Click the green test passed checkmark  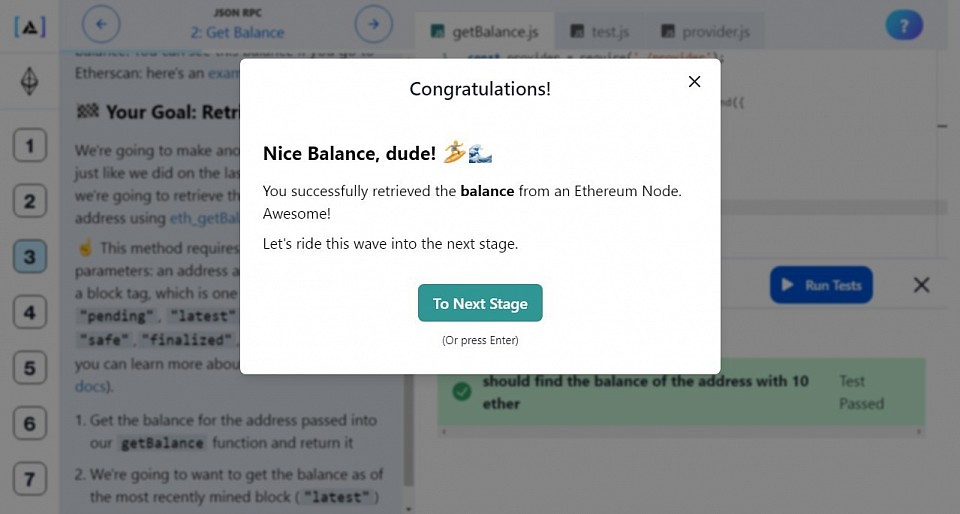pos(462,391)
